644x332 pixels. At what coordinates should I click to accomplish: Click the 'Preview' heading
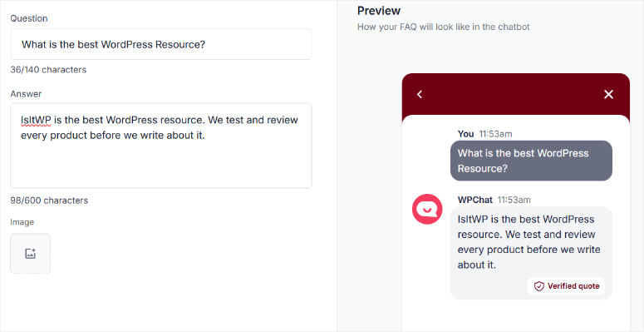click(379, 11)
